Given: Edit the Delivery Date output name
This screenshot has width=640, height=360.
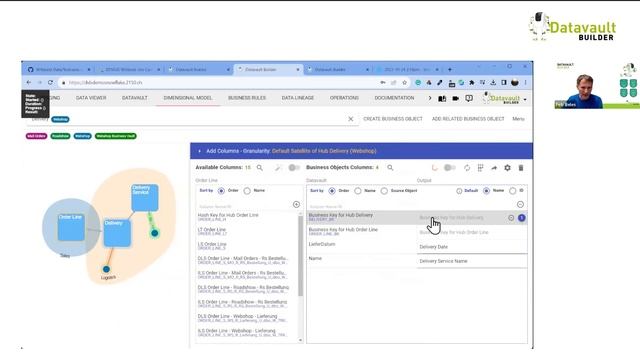Looking at the screenshot, I should pos(472,247).
